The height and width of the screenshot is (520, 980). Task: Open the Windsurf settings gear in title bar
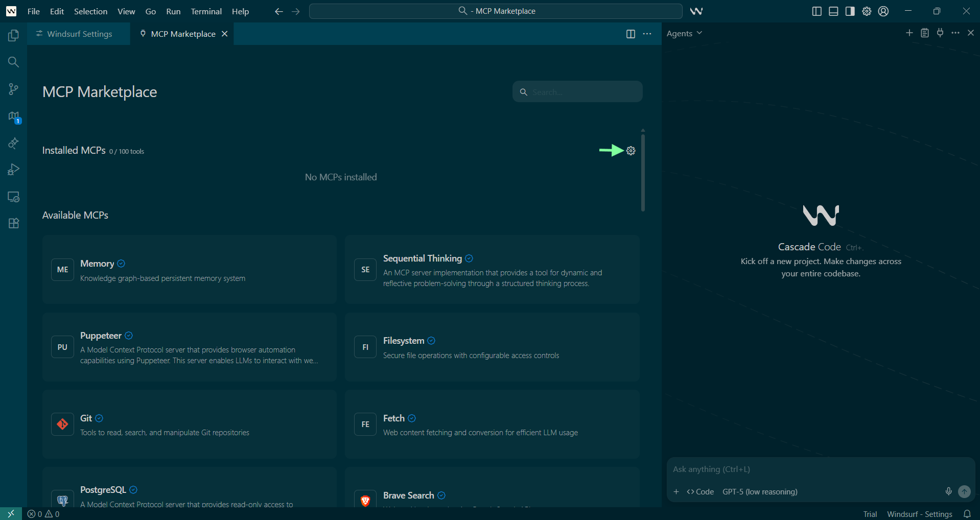coord(867,11)
